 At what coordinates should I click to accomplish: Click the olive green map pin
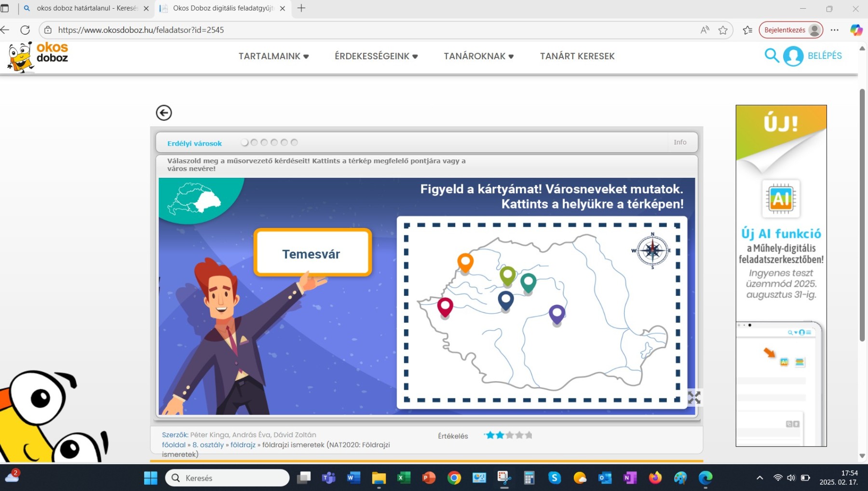507,275
